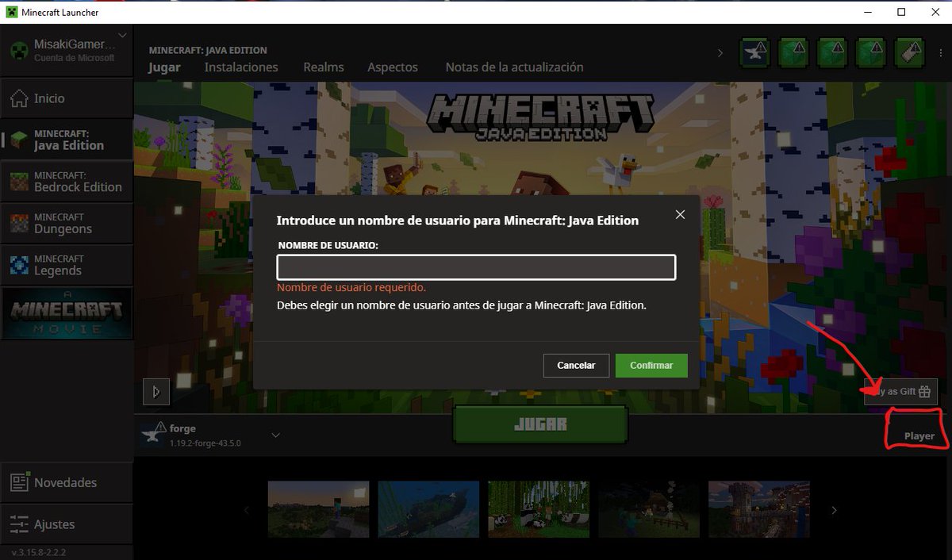Open A Minecraft Movie banner
Image resolution: width=952 pixels, height=560 pixels.
pyautogui.click(x=67, y=313)
